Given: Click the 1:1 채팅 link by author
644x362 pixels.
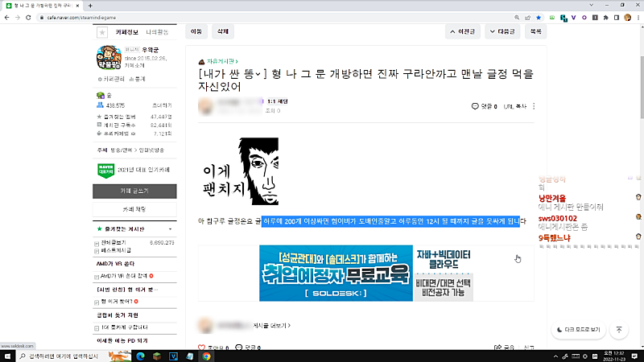Looking at the screenshot, I should [x=277, y=101].
